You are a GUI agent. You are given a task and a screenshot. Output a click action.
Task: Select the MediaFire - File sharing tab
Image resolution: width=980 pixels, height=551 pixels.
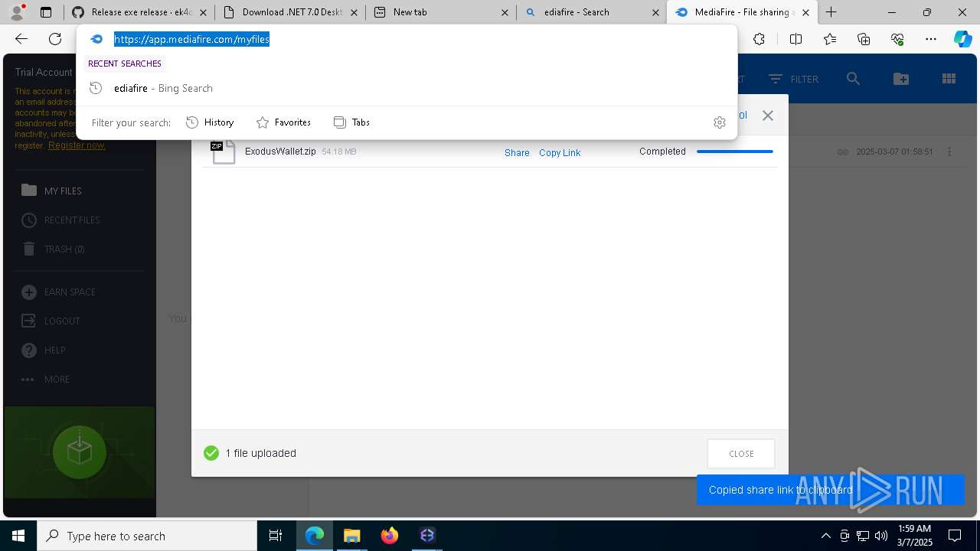(742, 12)
